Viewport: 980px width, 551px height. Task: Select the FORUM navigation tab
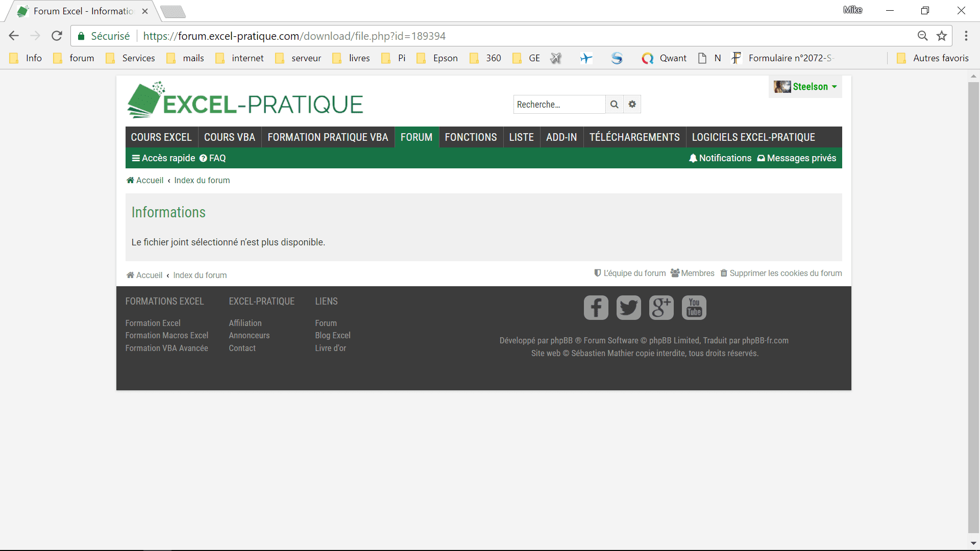(416, 137)
